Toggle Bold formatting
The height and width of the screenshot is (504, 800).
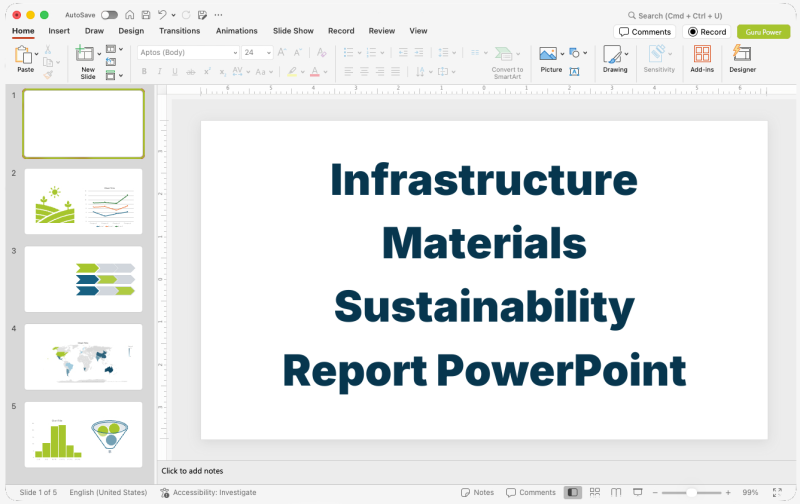[x=144, y=71]
